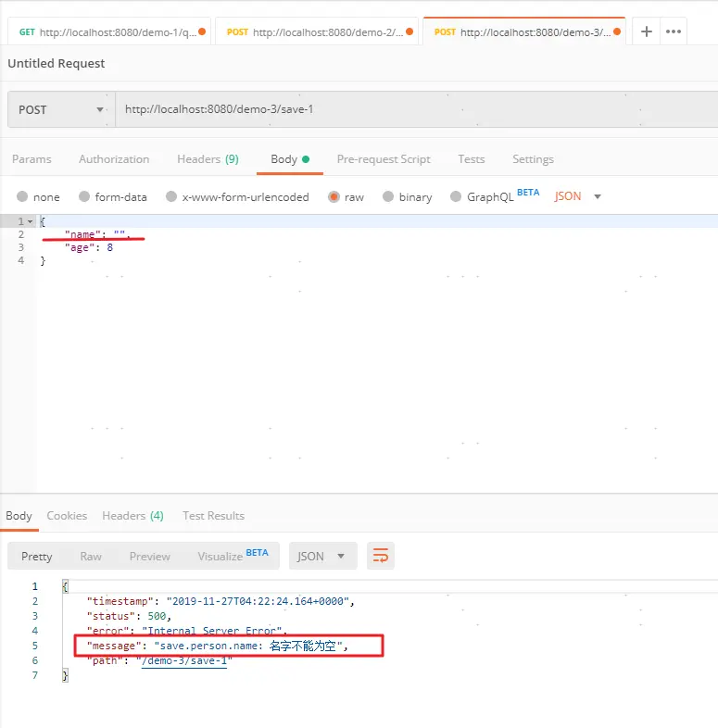The width and height of the screenshot is (718, 728).
Task: Toggle the response line-wrap icon
Action: point(381,556)
